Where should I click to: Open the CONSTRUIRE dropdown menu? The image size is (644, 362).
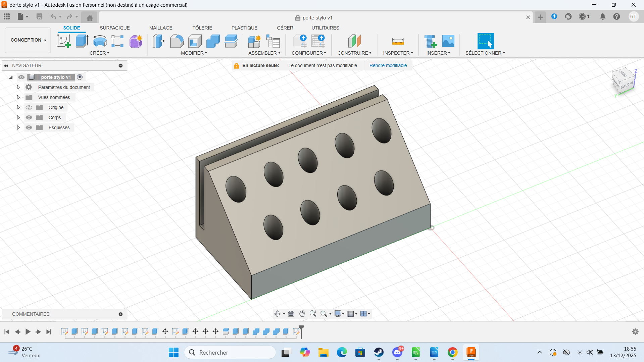tap(354, 53)
